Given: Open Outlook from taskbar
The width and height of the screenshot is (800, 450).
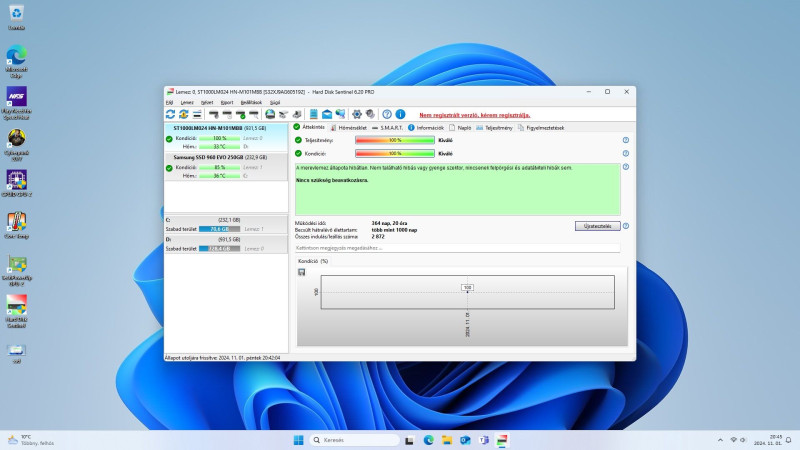Looking at the screenshot, I should [x=465, y=440].
